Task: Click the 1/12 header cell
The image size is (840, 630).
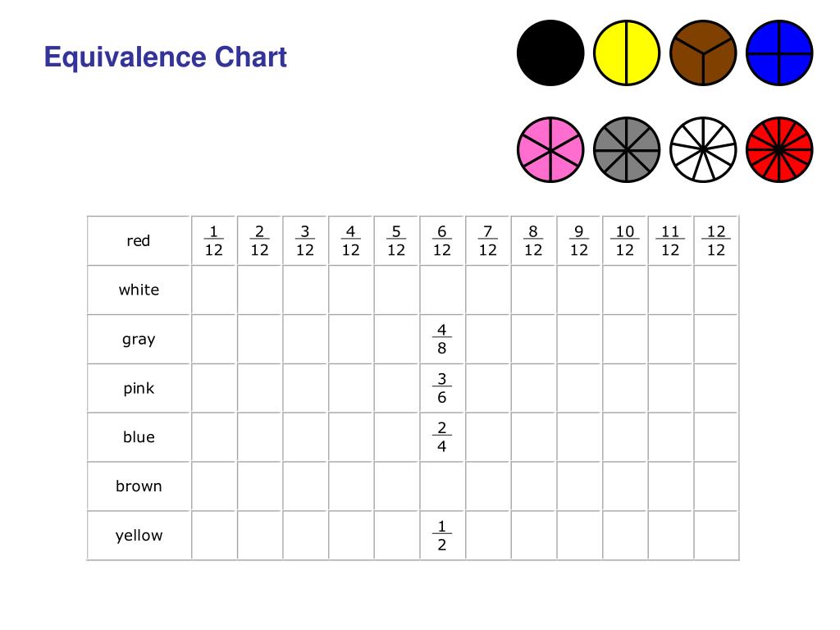Action: tap(214, 240)
